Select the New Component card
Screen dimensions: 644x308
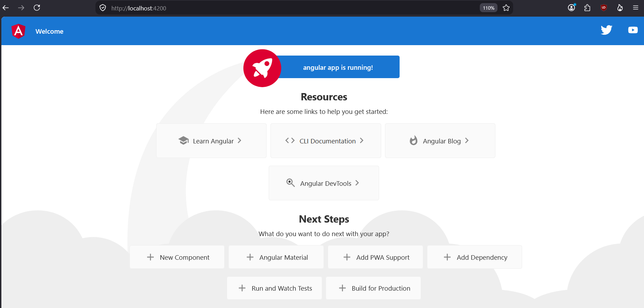(x=177, y=257)
